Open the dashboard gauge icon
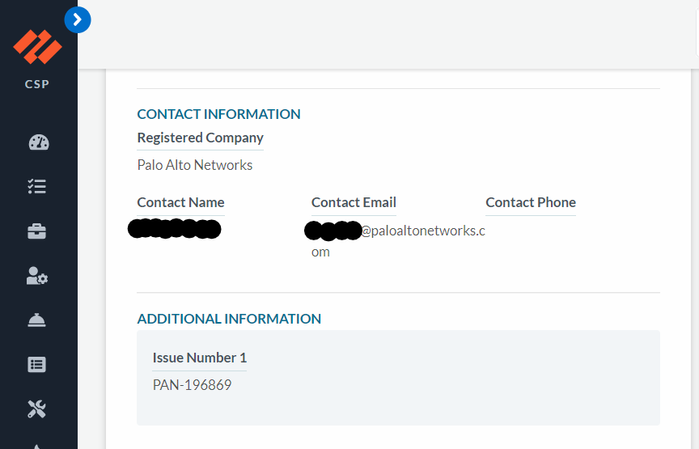Image resolution: width=699 pixels, height=449 pixels. [x=38, y=141]
